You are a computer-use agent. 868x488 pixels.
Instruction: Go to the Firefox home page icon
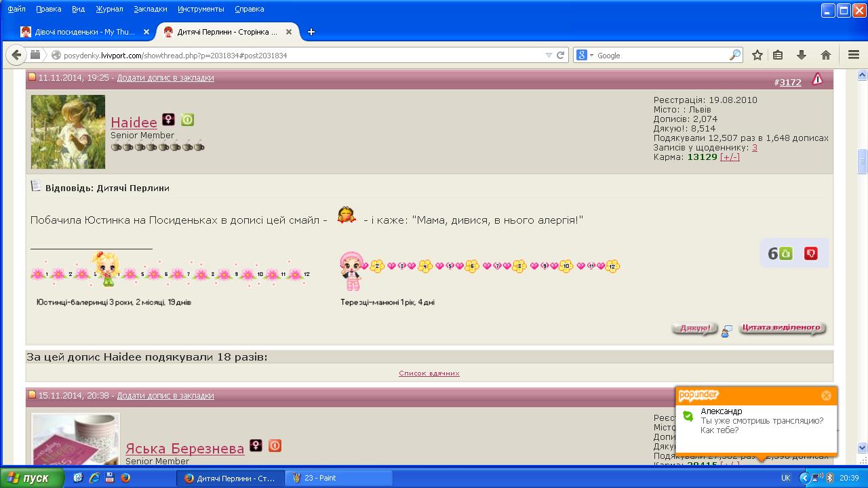pyautogui.click(x=825, y=56)
